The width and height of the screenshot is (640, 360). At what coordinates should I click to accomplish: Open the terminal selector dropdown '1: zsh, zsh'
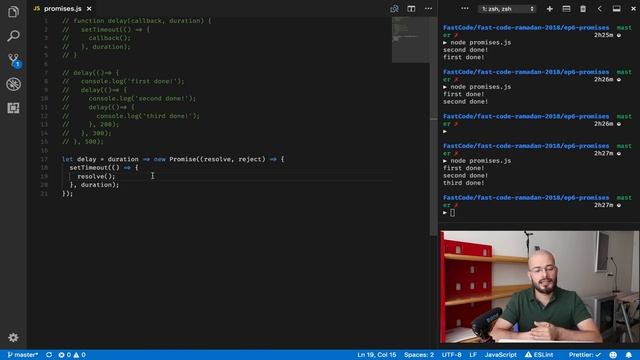pyautogui.click(x=507, y=9)
